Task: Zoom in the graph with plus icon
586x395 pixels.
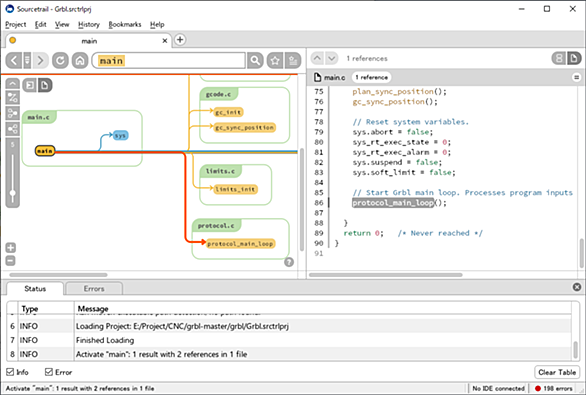Action: click(11, 248)
